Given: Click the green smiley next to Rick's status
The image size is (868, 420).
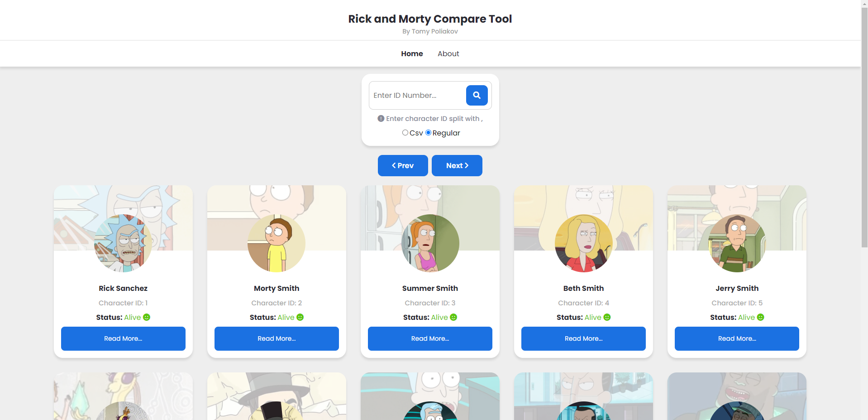Looking at the screenshot, I should click(147, 317).
